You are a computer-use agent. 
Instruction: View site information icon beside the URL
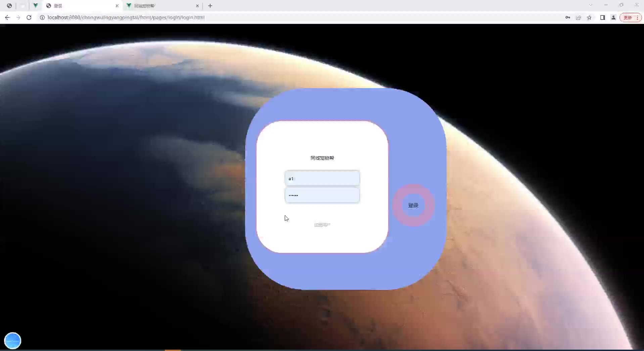[42, 17]
